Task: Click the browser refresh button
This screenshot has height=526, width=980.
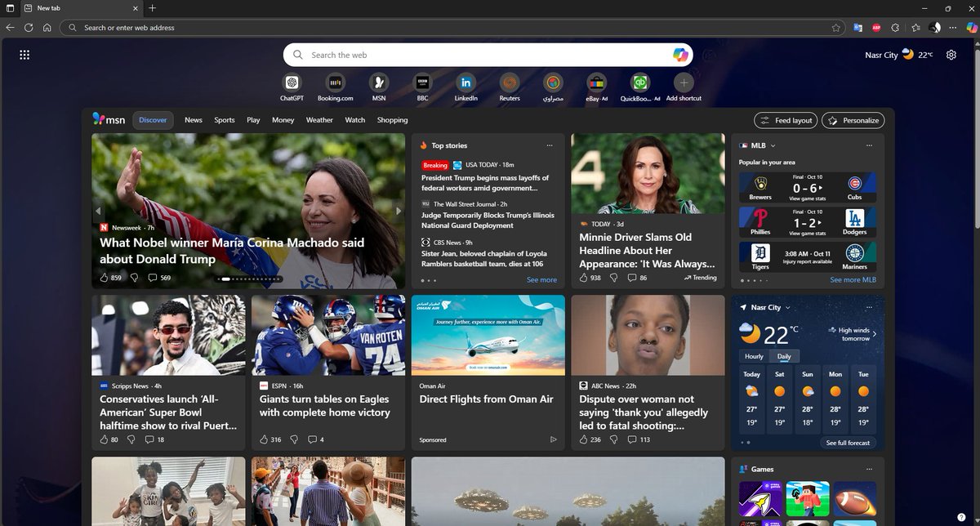Action: [29, 27]
